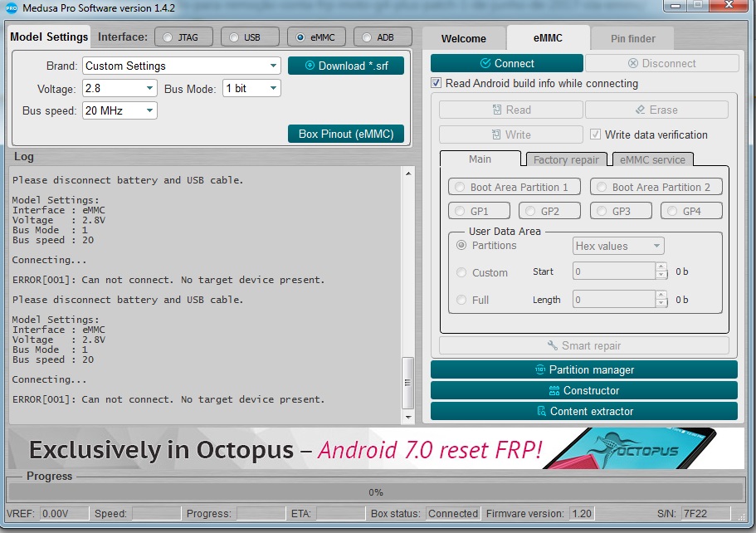Open the Brand dropdown showing Custom Settings
The height and width of the screenshot is (533, 756).
[x=181, y=66]
